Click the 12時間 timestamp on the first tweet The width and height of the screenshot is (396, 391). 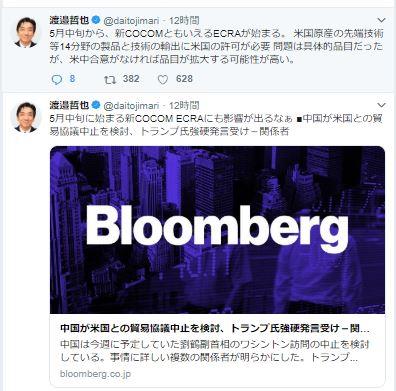184,21
